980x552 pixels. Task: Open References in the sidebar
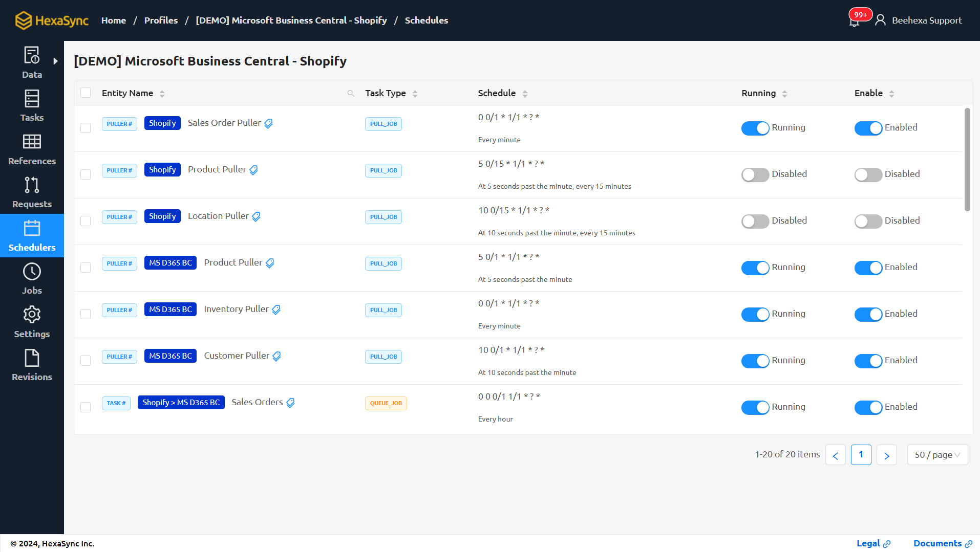click(32, 149)
